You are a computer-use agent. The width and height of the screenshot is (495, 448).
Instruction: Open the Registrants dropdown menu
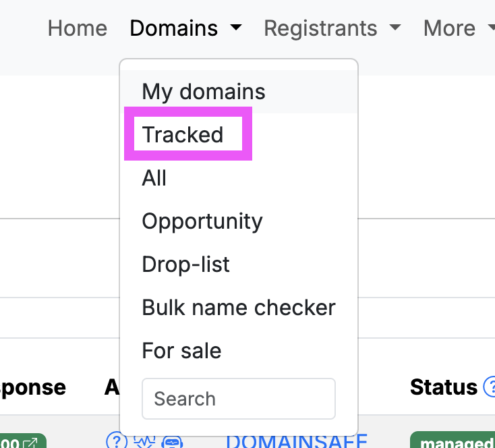pyautogui.click(x=332, y=28)
